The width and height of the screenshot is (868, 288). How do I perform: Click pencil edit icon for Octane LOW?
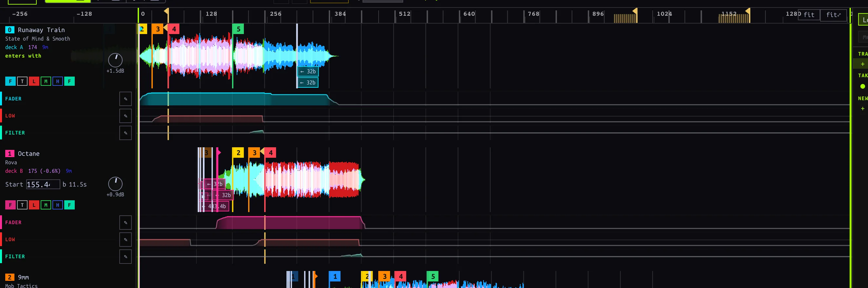(125, 240)
